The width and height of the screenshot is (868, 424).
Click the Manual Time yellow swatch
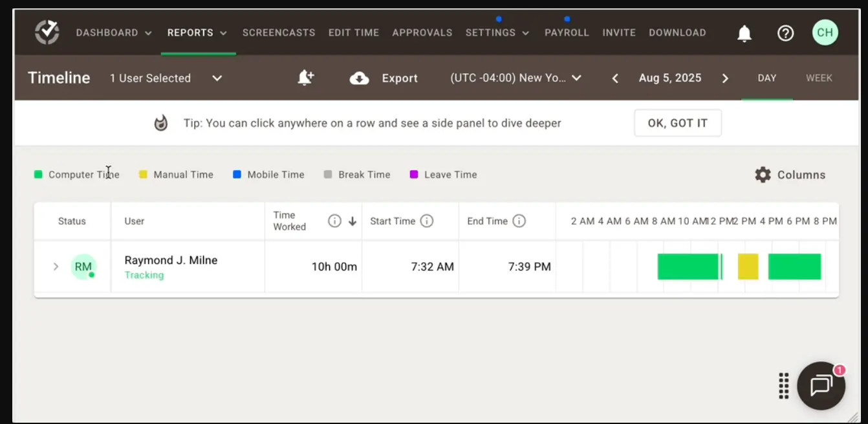[143, 175]
